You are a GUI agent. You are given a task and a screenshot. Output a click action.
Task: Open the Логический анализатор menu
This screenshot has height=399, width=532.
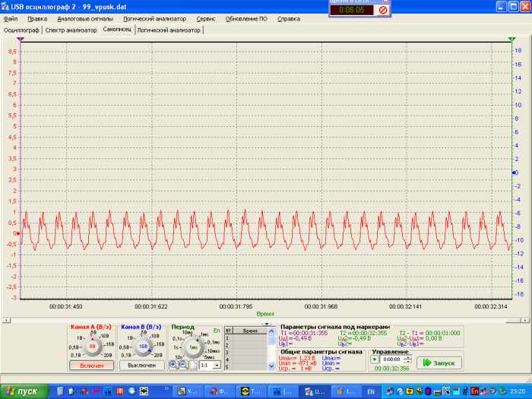155,19
